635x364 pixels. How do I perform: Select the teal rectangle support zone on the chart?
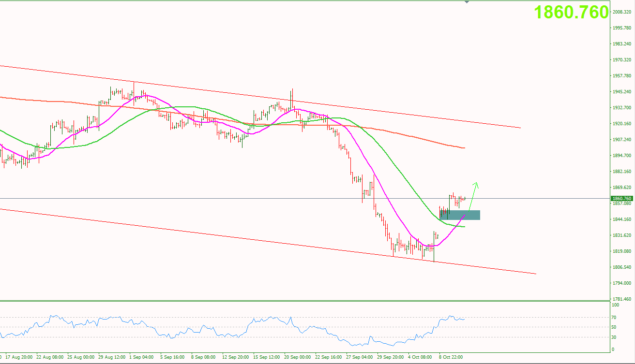pos(460,215)
